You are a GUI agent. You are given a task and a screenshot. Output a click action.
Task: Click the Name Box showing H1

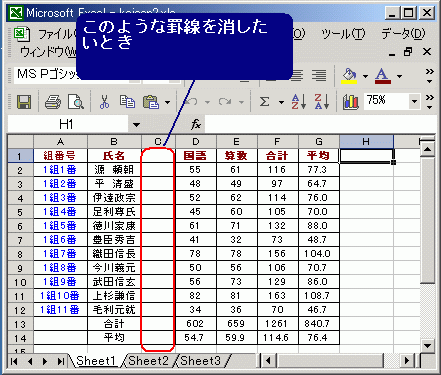pyautogui.click(x=68, y=125)
